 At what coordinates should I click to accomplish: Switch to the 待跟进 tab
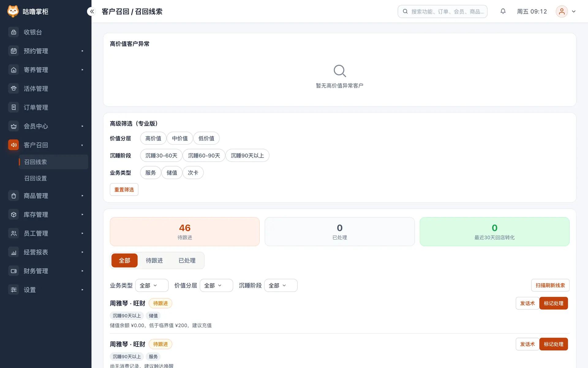coord(154,260)
